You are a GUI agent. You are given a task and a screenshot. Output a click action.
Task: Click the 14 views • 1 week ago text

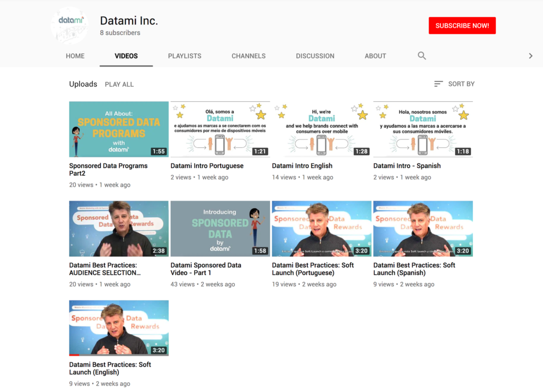click(x=302, y=177)
